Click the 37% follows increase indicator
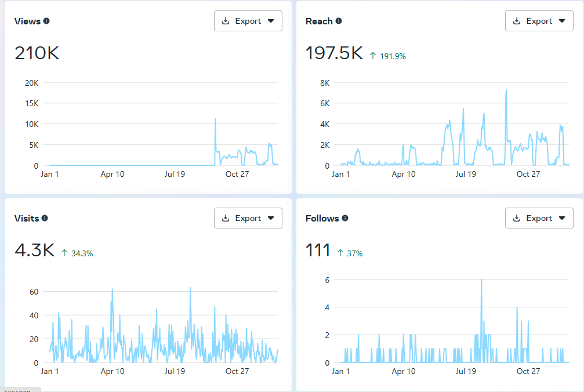 click(x=350, y=253)
